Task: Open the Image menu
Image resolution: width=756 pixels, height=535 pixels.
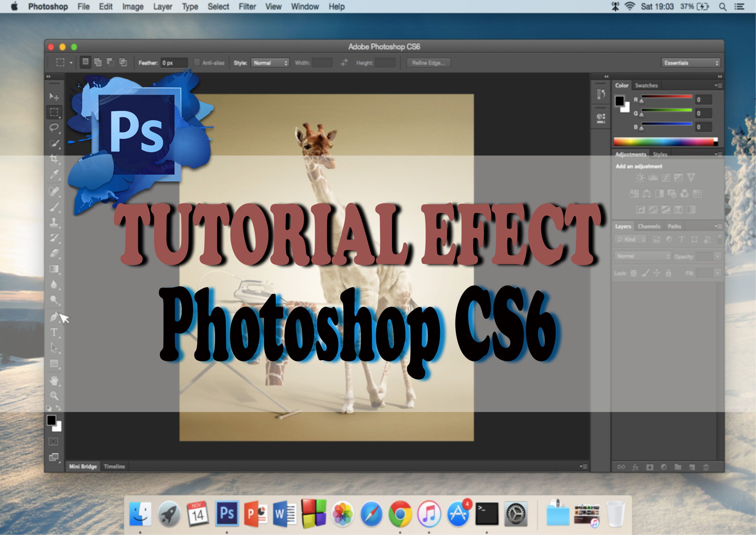Action: [133, 7]
